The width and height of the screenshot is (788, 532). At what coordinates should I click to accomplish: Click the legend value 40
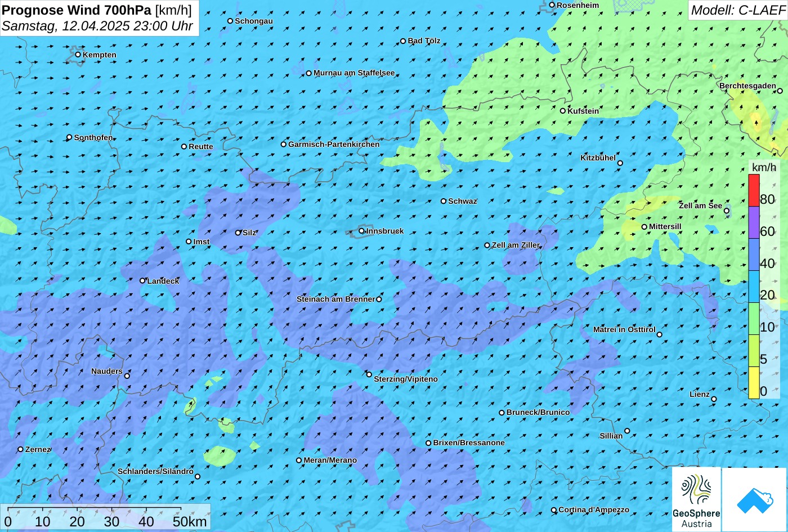tap(767, 263)
